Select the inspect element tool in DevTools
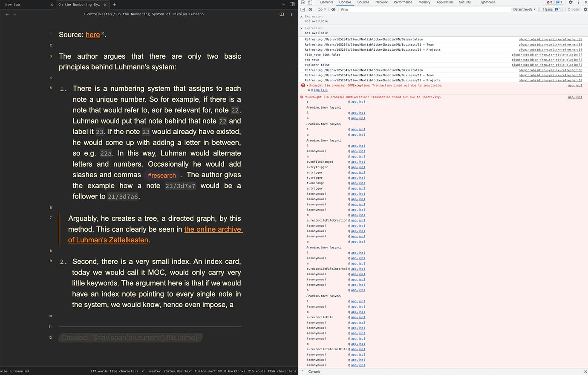The image size is (588, 375). click(x=303, y=2)
